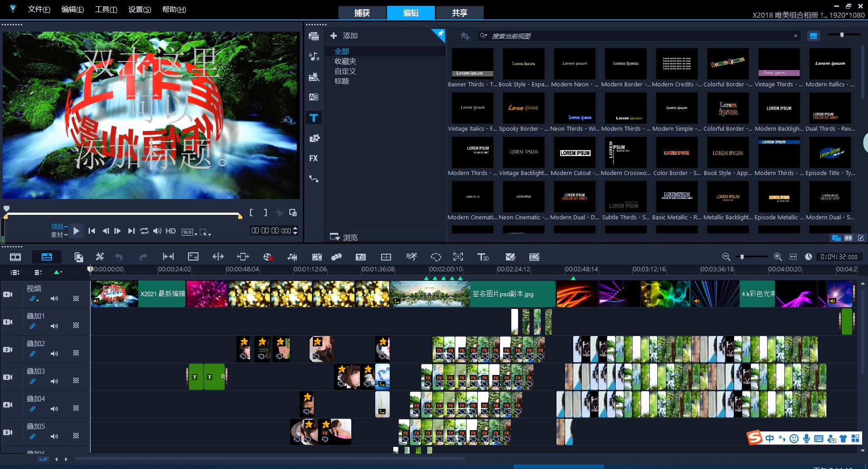Fit project in timeline window
The image size is (868, 469).
pyautogui.click(x=793, y=256)
